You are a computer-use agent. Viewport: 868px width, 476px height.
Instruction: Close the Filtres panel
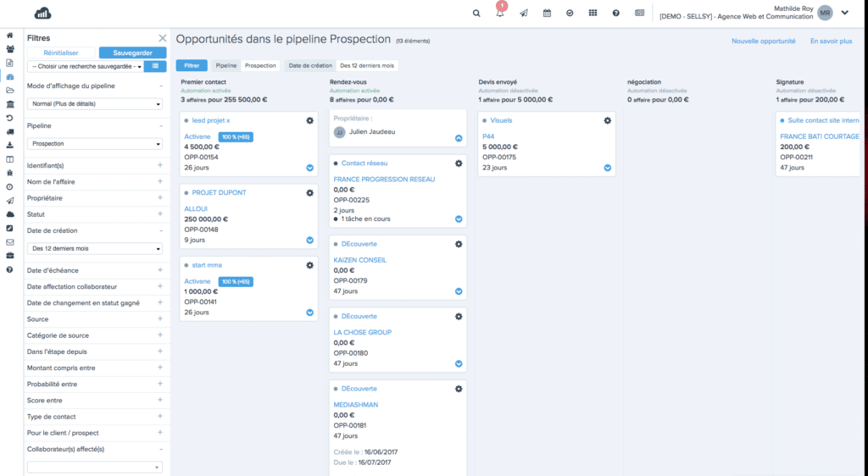click(162, 38)
